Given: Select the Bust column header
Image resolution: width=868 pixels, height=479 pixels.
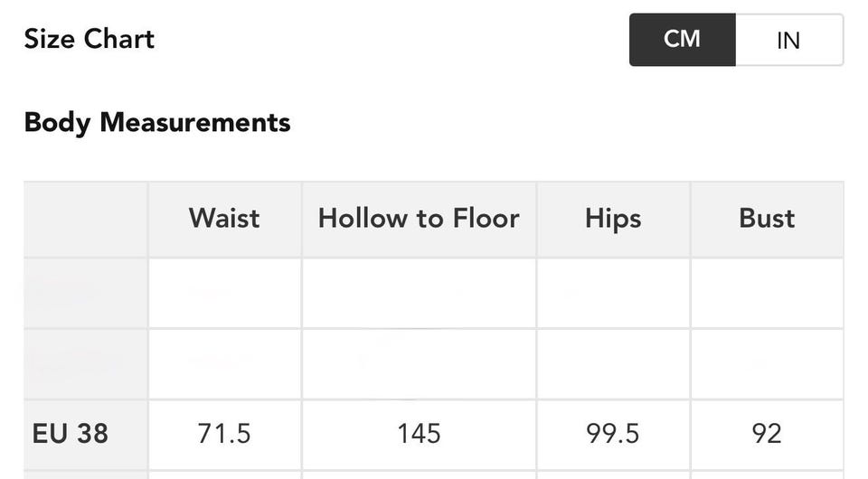Looking at the screenshot, I should tap(768, 219).
